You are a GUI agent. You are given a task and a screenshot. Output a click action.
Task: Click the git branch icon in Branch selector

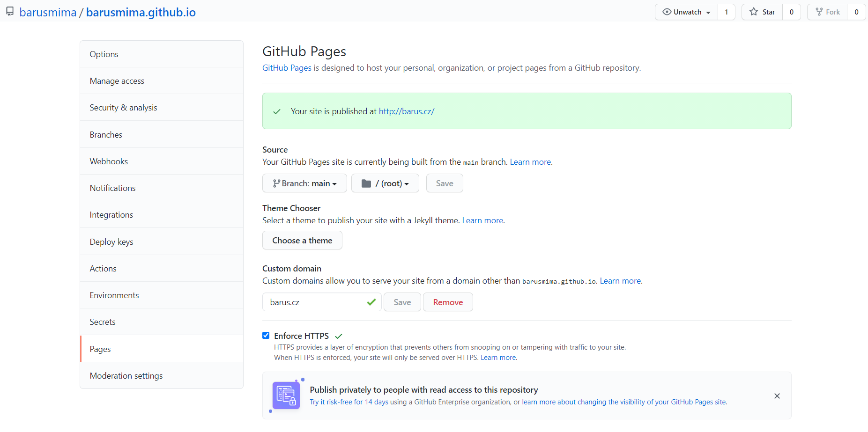[276, 183]
